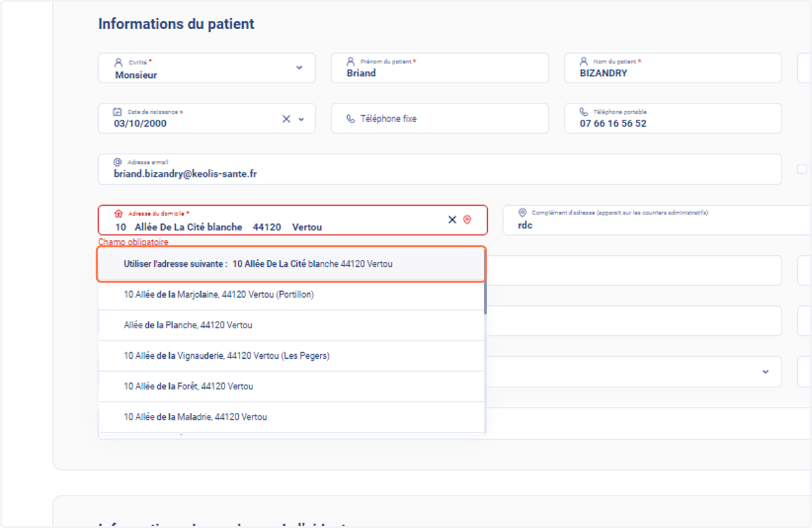This screenshot has width=812, height=528.
Task: Click the 'Champ obligatoire' error message
Action: [x=133, y=242]
